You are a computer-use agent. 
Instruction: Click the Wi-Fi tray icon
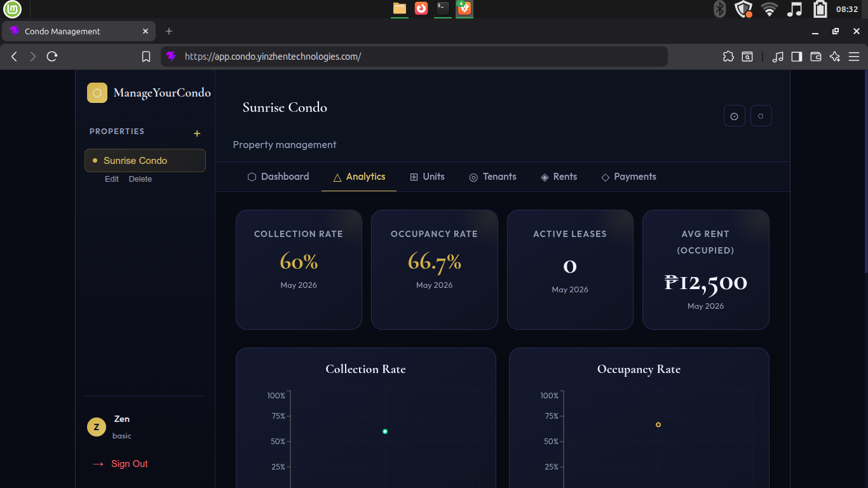point(770,9)
